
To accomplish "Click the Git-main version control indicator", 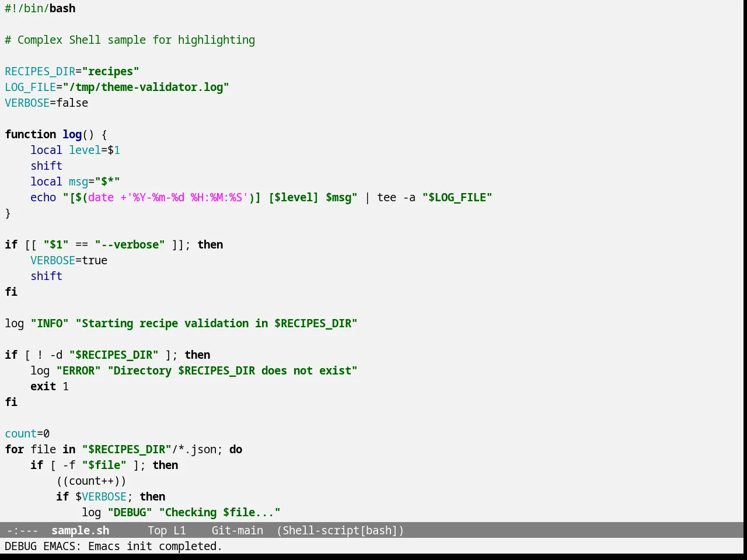I will coord(237,530).
